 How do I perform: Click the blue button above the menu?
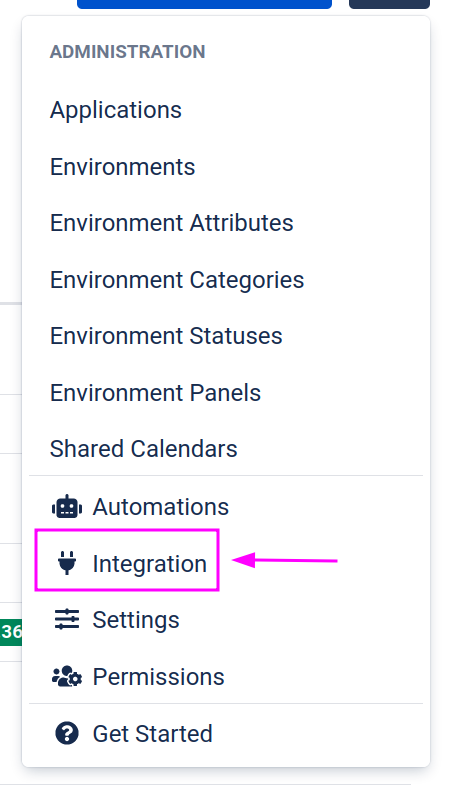(204, 4)
